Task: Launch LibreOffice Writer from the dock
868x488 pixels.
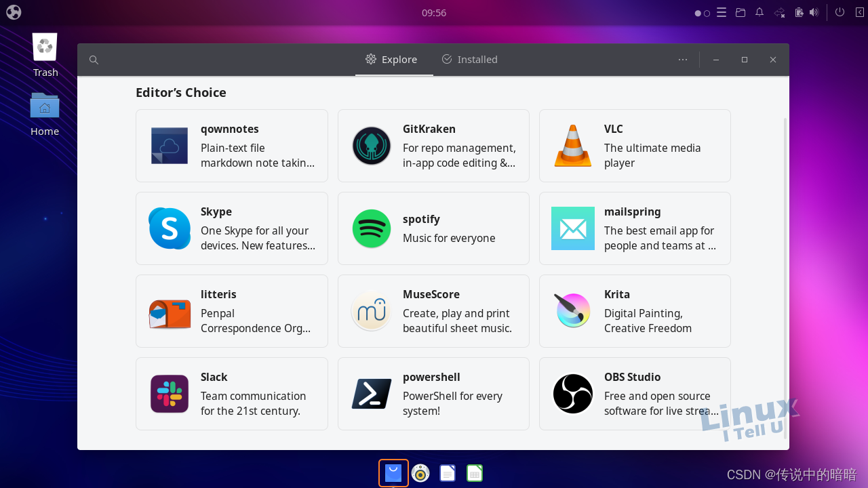Action: (448, 473)
